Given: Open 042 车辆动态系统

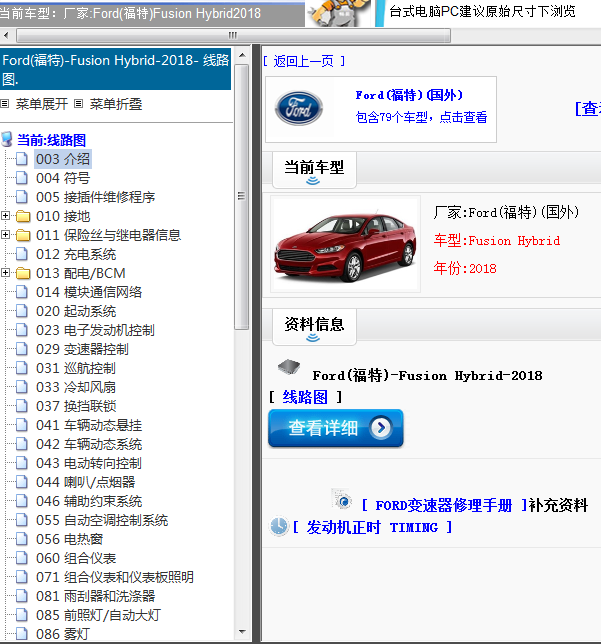Looking at the screenshot, I should pyautogui.click(x=89, y=444).
